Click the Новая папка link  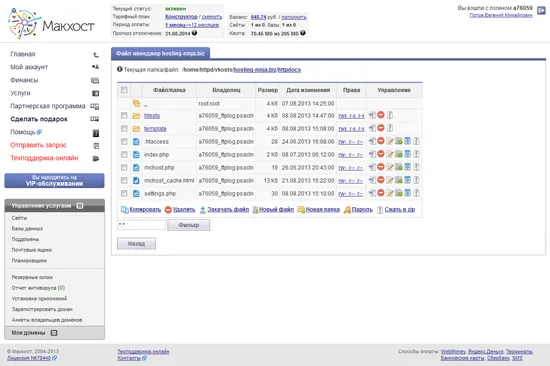pyautogui.click(x=323, y=209)
